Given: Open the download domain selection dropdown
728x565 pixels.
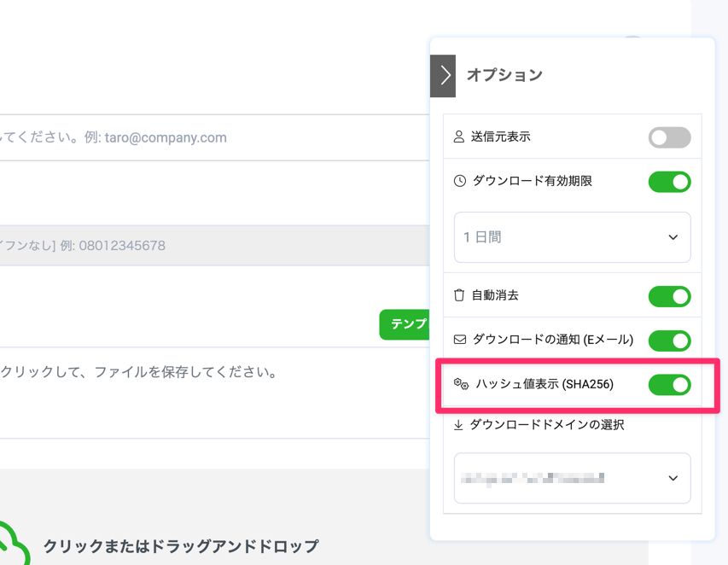Looking at the screenshot, I should point(572,478).
